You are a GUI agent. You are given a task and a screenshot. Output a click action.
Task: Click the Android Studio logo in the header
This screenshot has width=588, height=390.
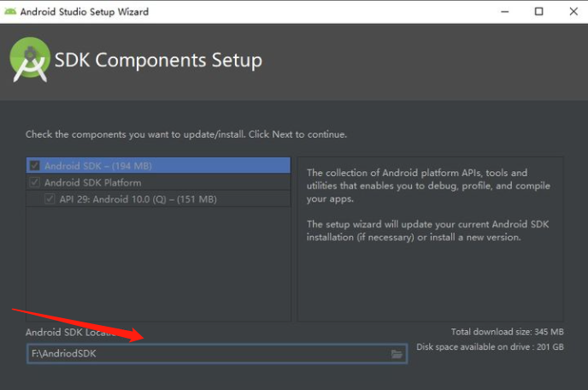[30, 60]
